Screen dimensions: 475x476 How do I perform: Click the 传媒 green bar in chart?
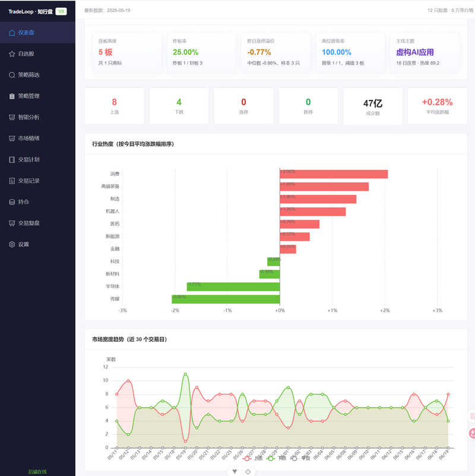pos(226,299)
